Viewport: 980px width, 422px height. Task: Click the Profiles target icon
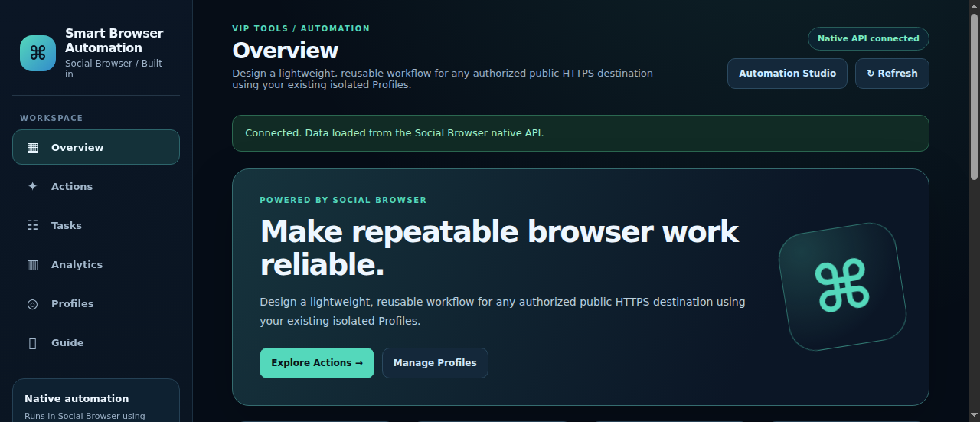(32, 304)
